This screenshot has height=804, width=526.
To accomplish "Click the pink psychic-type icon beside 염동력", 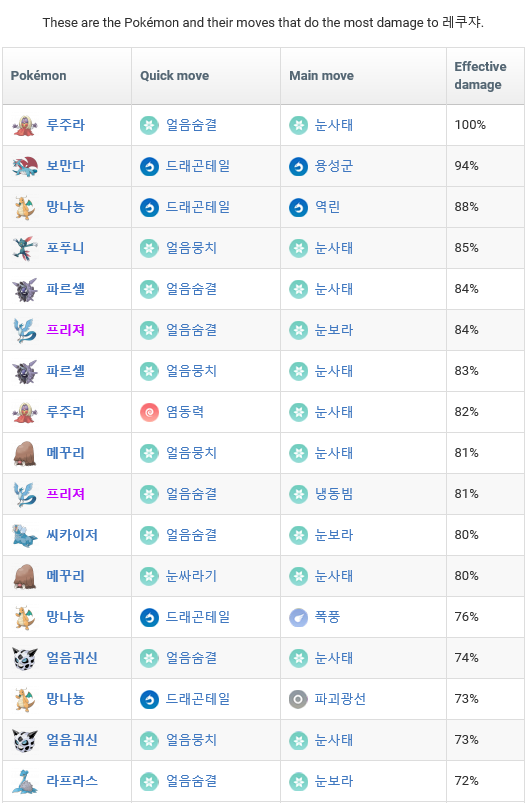I will [x=149, y=412].
